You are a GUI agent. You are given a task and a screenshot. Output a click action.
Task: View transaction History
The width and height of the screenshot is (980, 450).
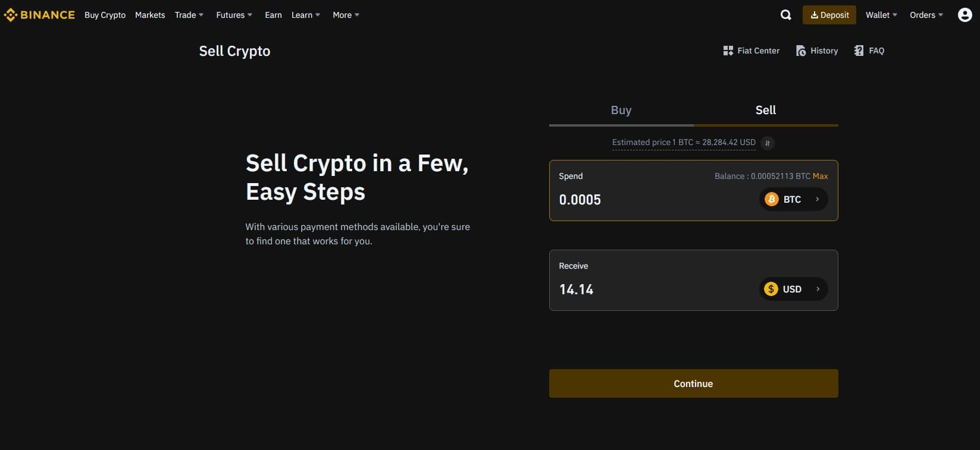tap(816, 51)
